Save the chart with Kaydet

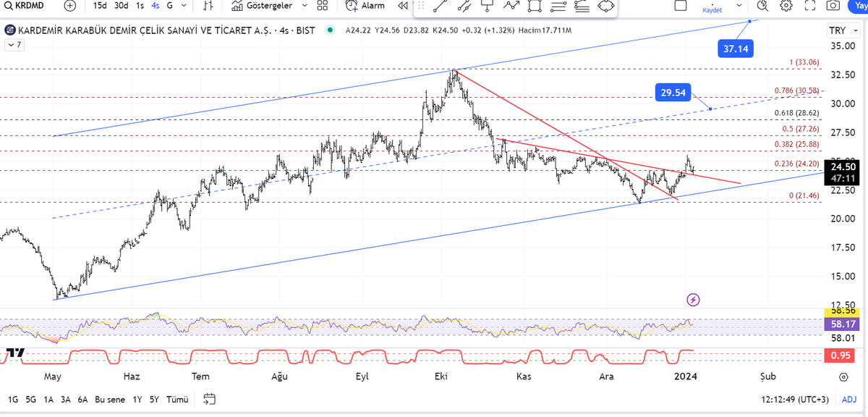point(712,10)
